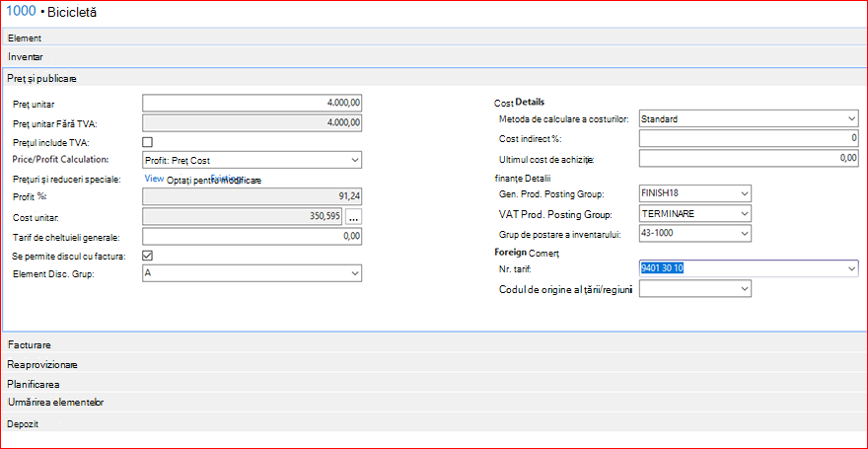Open Grup de postare a inventarului dropdown
868x449 pixels.
[745, 234]
